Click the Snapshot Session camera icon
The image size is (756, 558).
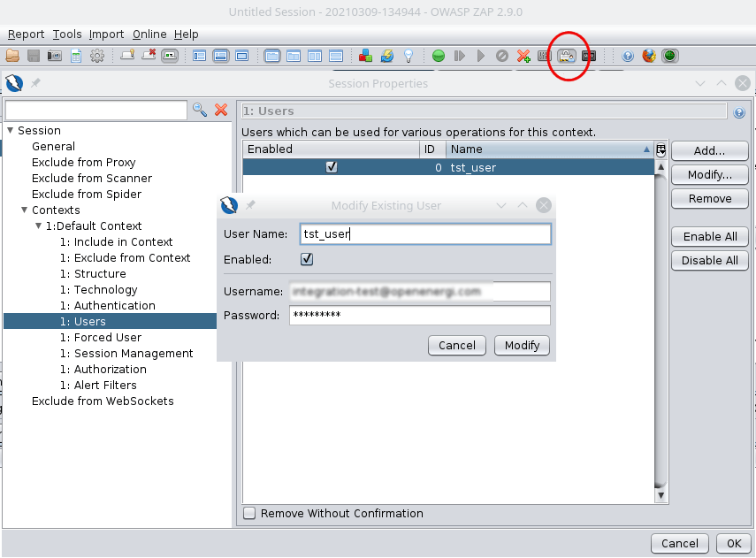click(55, 56)
